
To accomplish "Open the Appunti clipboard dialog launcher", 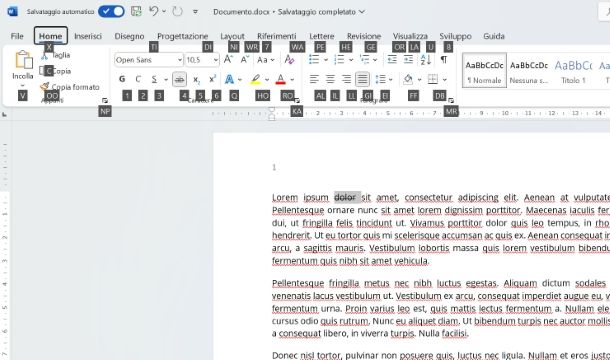I will point(105,100).
